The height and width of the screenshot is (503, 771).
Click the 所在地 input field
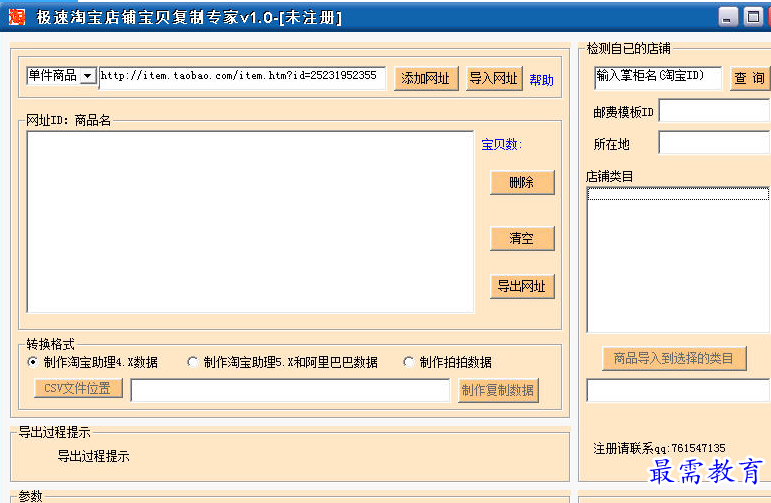(714, 143)
